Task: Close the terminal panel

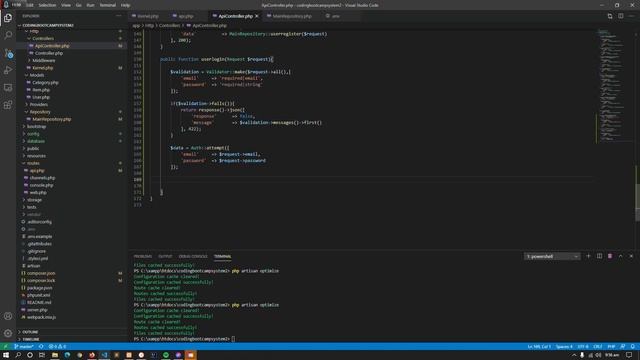Action: point(631,256)
